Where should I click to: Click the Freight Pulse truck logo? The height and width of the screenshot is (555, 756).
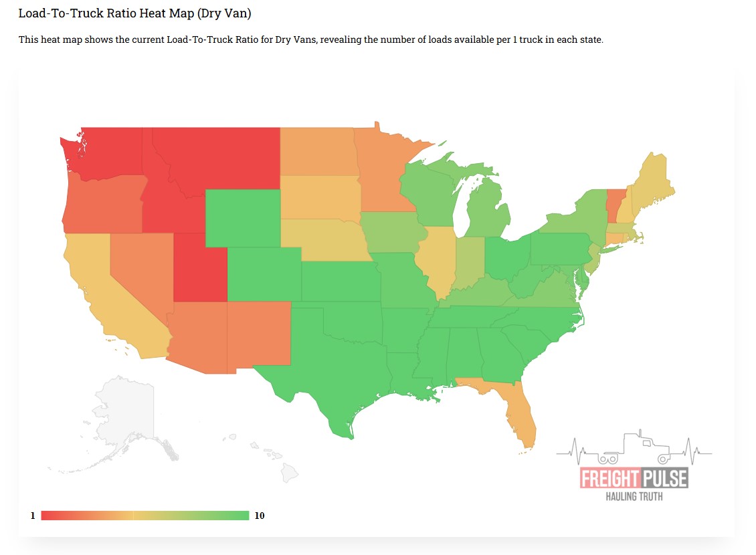click(634, 467)
